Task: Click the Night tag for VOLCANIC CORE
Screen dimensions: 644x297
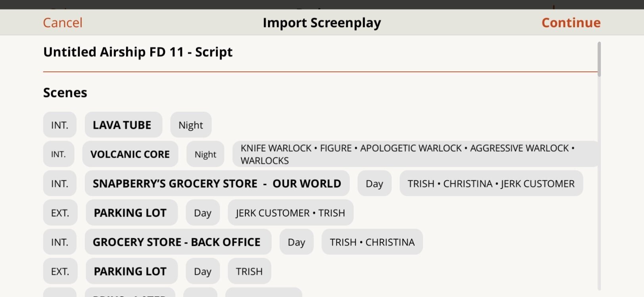Action: 205,154
